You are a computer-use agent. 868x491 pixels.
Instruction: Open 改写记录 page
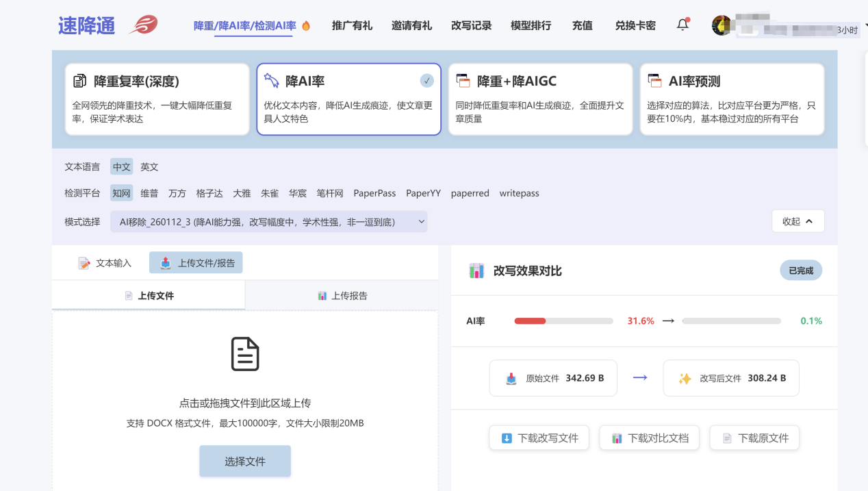pos(471,25)
